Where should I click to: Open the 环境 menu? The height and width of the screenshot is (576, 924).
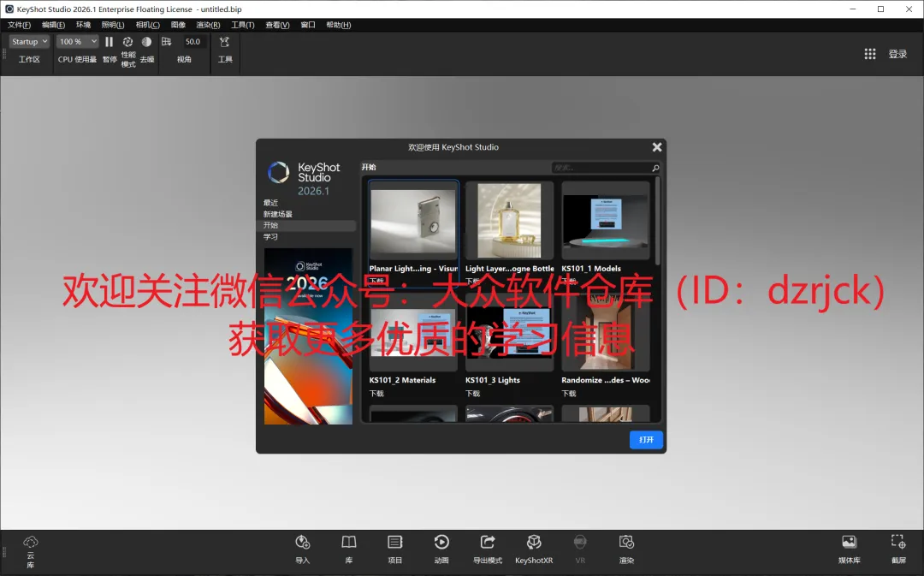pyautogui.click(x=83, y=25)
